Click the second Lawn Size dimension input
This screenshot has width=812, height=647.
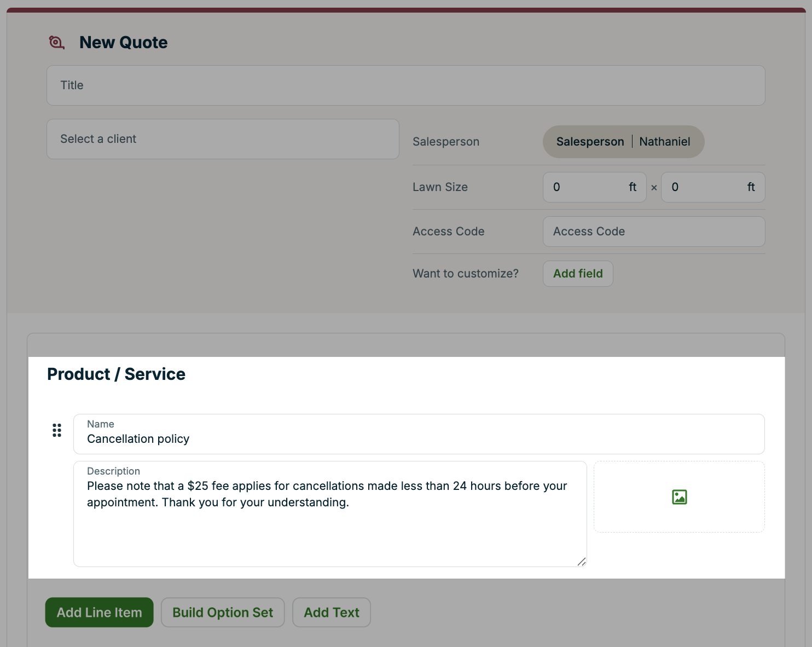point(706,187)
